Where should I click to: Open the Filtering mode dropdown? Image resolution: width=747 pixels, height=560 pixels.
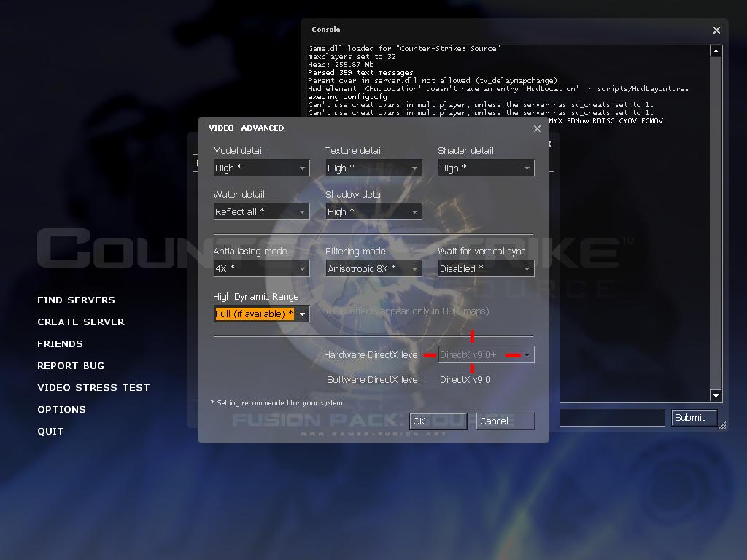tap(373, 268)
